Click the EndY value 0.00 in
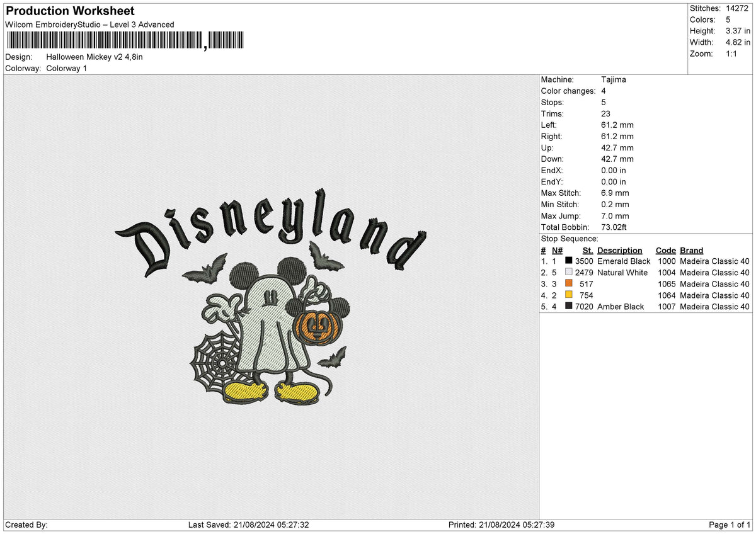Image resolution: width=756 pixels, height=534 pixels. 614,182
